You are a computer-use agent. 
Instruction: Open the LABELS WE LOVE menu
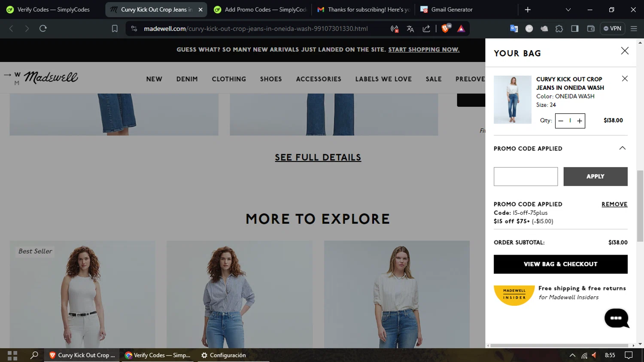383,79
